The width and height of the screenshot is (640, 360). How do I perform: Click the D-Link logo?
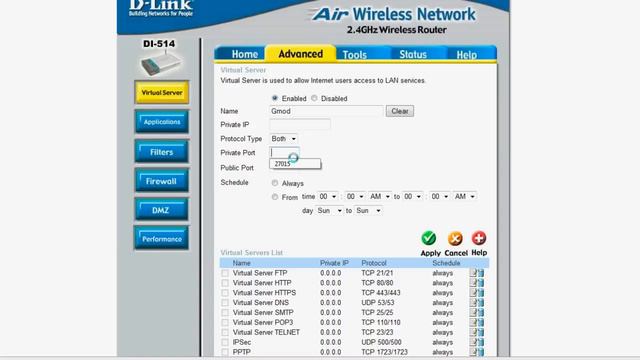(161, 8)
